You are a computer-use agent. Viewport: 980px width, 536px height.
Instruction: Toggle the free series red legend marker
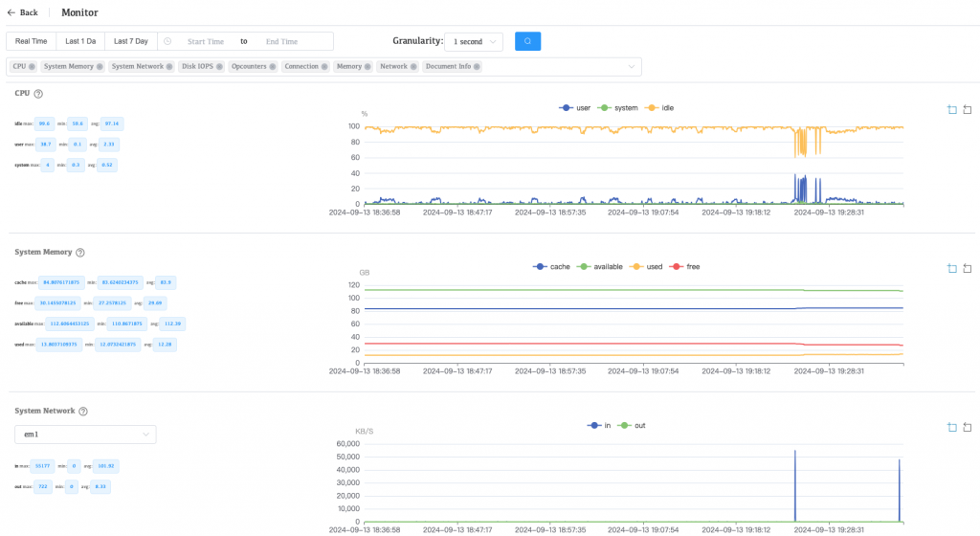[x=678, y=266]
